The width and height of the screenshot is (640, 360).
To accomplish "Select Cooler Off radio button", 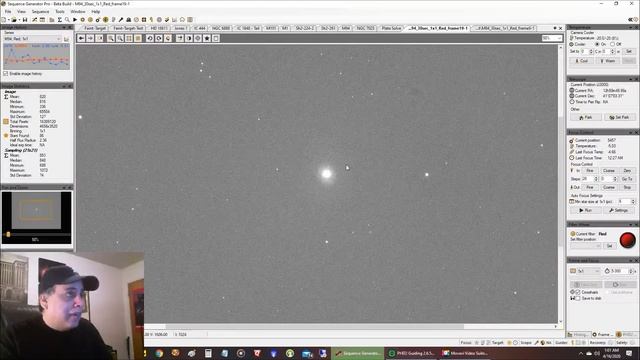I will 613,44.
